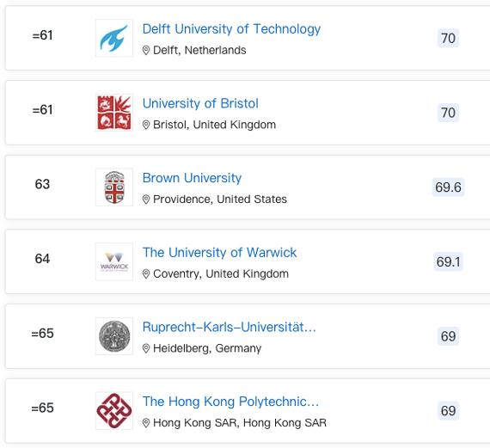Image resolution: width=490 pixels, height=448 pixels.
Task: Click the location pin beside Bristol, United Kingdom
Action: pos(146,125)
